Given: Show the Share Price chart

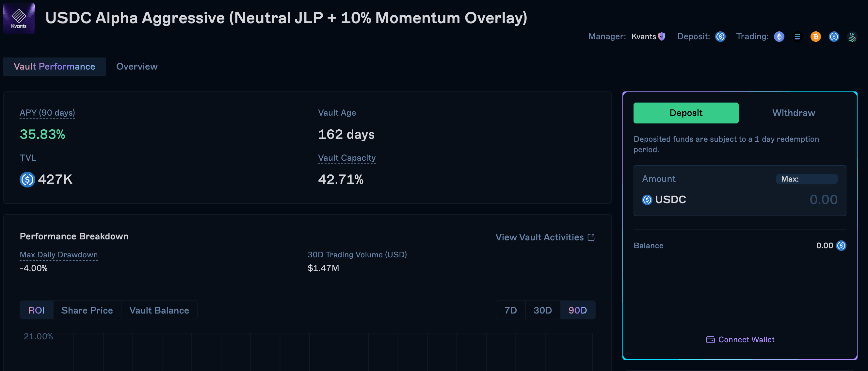Looking at the screenshot, I should (87, 310).
